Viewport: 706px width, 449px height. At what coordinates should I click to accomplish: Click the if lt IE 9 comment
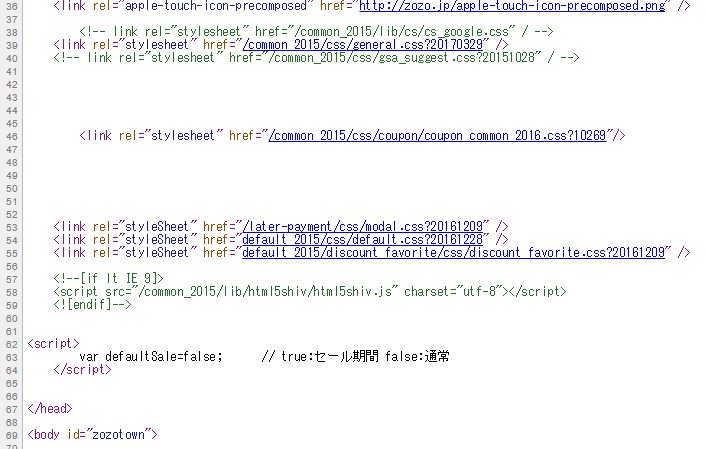pyautogui.click(x=108, y=278)
